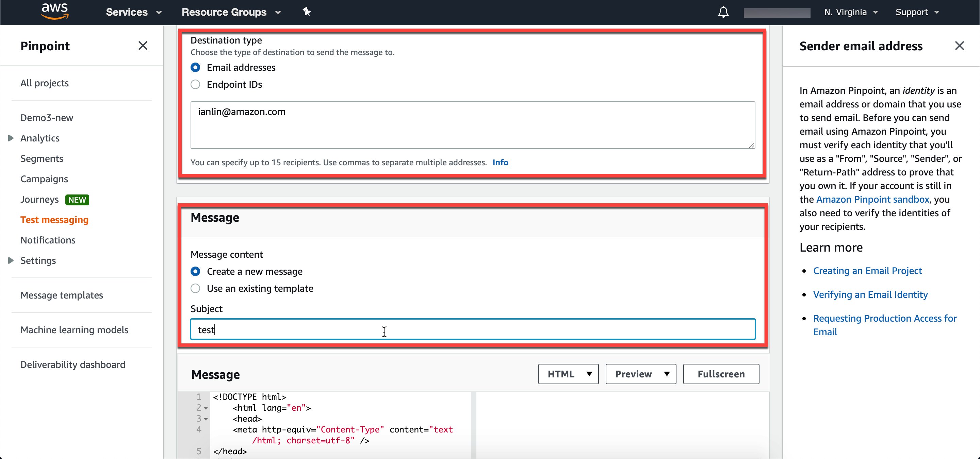Open Verifying an Email Identity link
The height and width of the screenshot is (459, 980).
click(x=870, y=294)
